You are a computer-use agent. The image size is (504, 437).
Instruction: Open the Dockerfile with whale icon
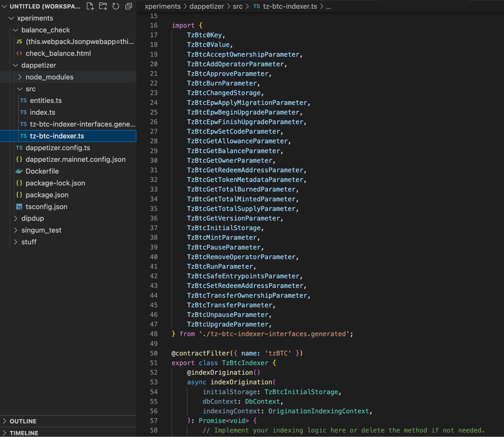pos(42,171)
